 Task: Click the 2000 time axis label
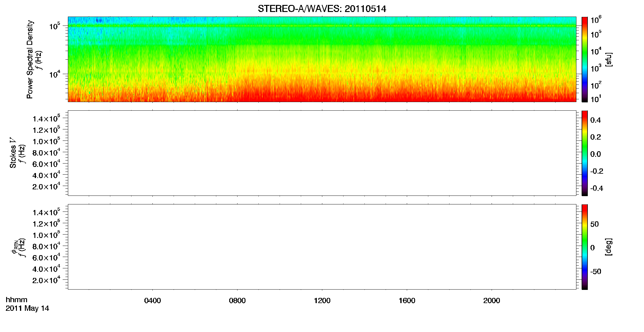[x=492, y=301]
